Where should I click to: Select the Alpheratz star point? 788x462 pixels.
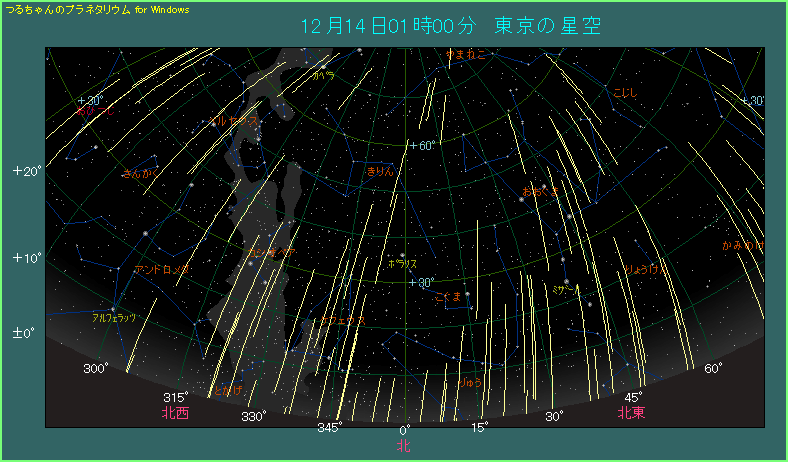click(114, 307)
